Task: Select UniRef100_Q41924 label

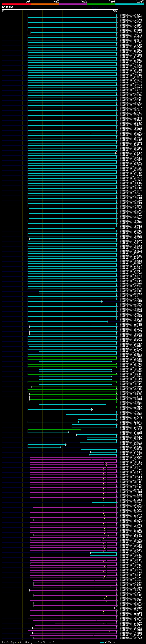Action: click(131, 432)
